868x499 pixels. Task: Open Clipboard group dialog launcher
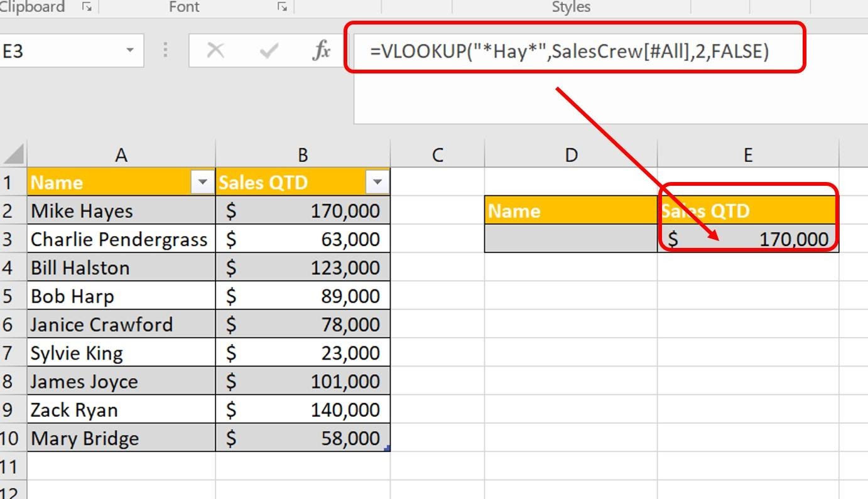click(87, 7)
